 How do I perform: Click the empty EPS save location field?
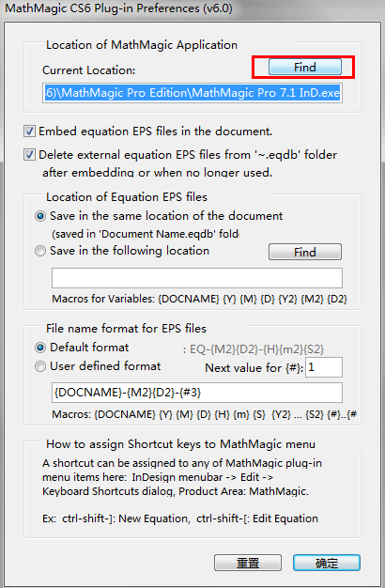[x=197, y=278]
